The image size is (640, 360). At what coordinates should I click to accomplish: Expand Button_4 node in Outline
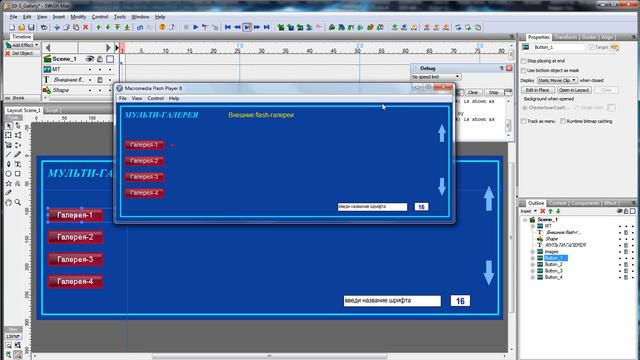click(x=532, y=278)
